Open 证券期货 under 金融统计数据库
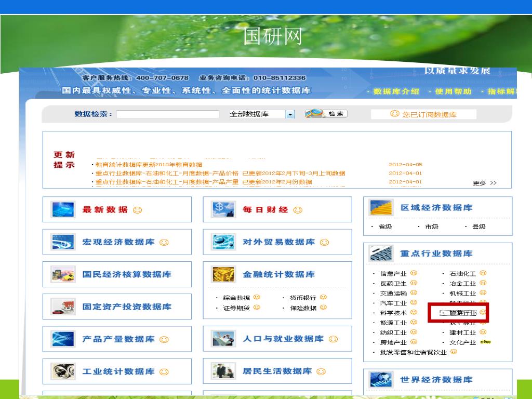 pyautogui.click(x=236, y=308)
